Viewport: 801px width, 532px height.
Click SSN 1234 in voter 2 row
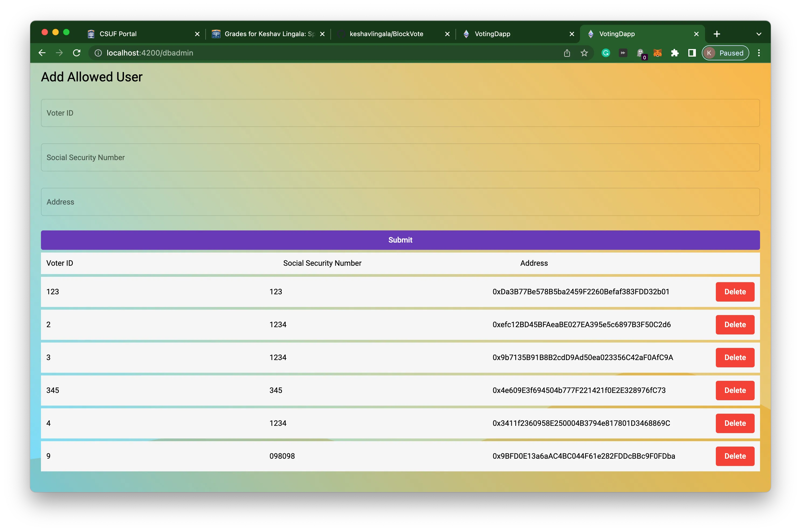click(278, 325)
